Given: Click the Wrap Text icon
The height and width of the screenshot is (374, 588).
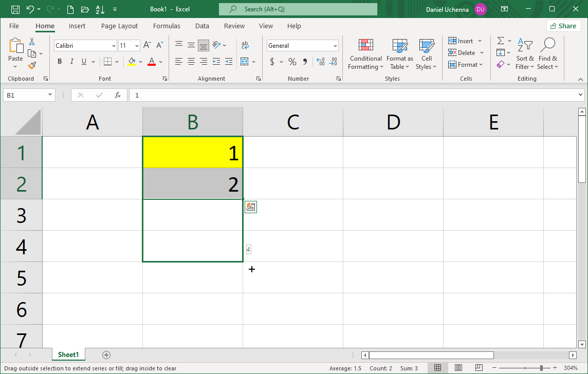Looking at the screenshot, I should click(245, 45).
